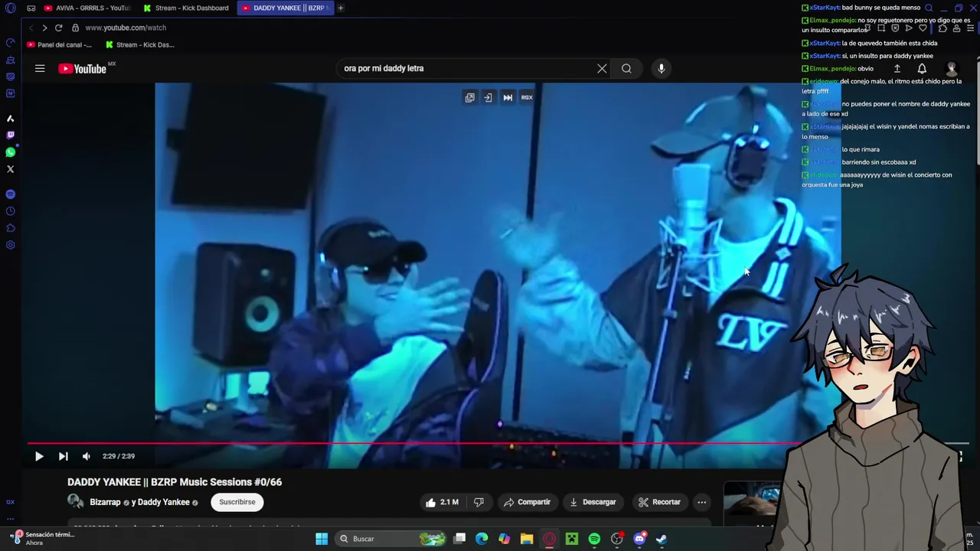
Task: Clip video with 'Recortar' button
Action: click(659, 502)
